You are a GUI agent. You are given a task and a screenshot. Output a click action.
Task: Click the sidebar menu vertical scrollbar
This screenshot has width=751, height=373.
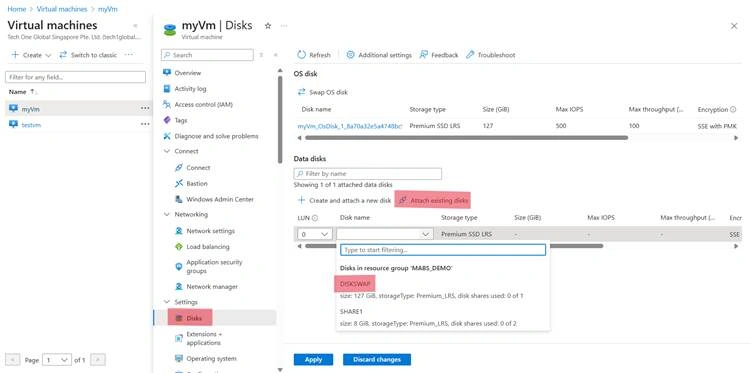point(280,120)
